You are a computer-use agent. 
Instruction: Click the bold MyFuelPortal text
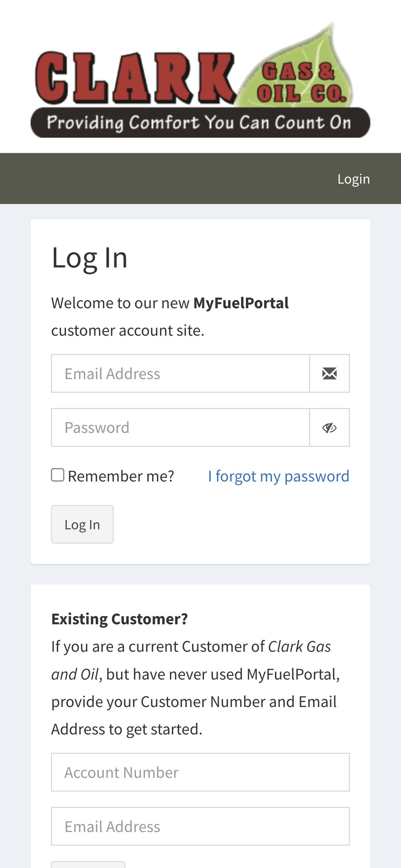(241, 303)
